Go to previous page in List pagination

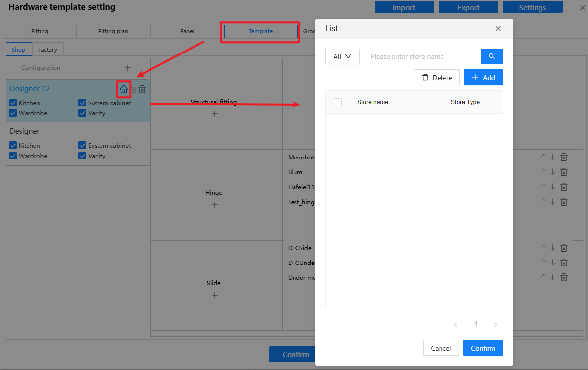(456, 325)
